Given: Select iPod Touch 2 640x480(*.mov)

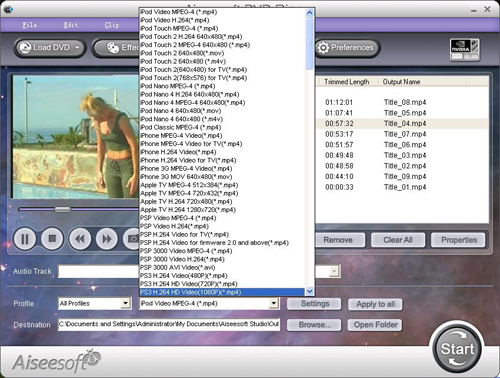Looking at the screenshot, I should 222,53.
